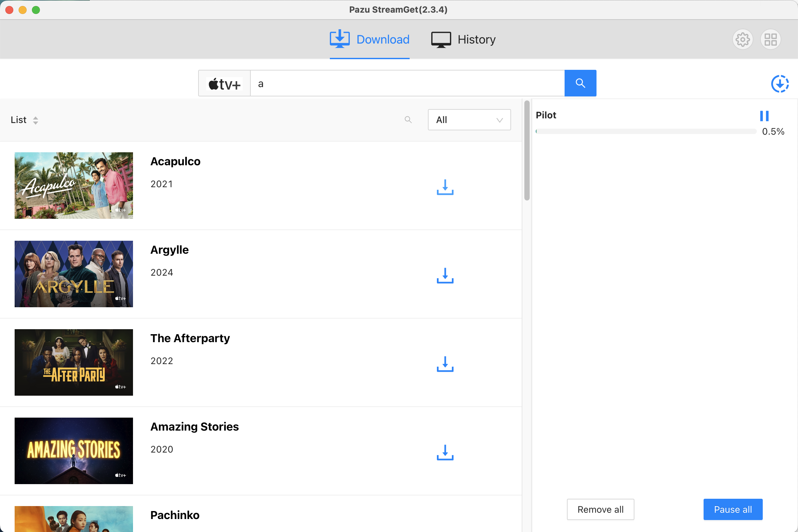
Task: Select the Pachinko title text
Action: click(175, 515)
